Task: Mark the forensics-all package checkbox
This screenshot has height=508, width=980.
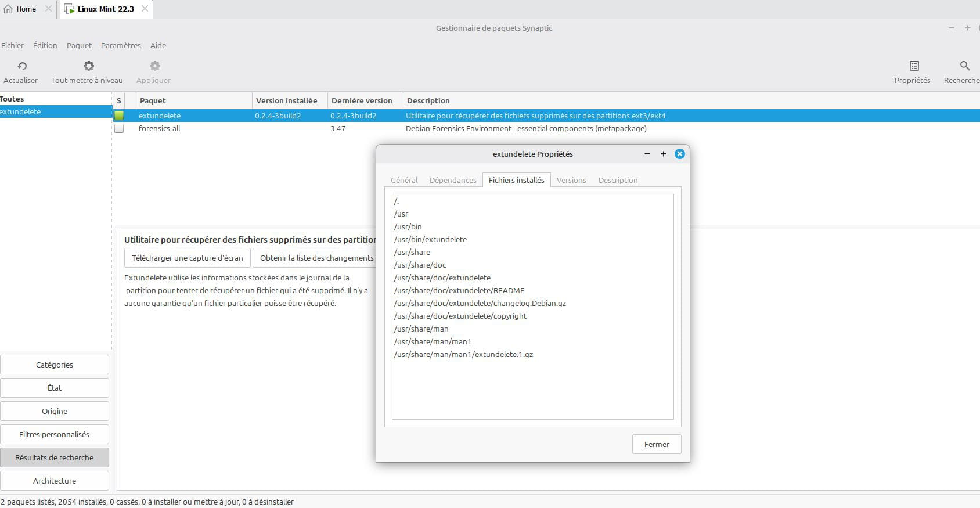Action: tap(119, 128)
